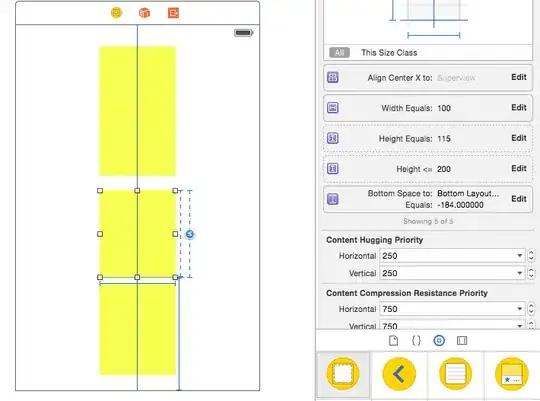Edit the Width Equals 100 constraint
The width and height of the screenshot is (540, 401).
tap(519, 107)
